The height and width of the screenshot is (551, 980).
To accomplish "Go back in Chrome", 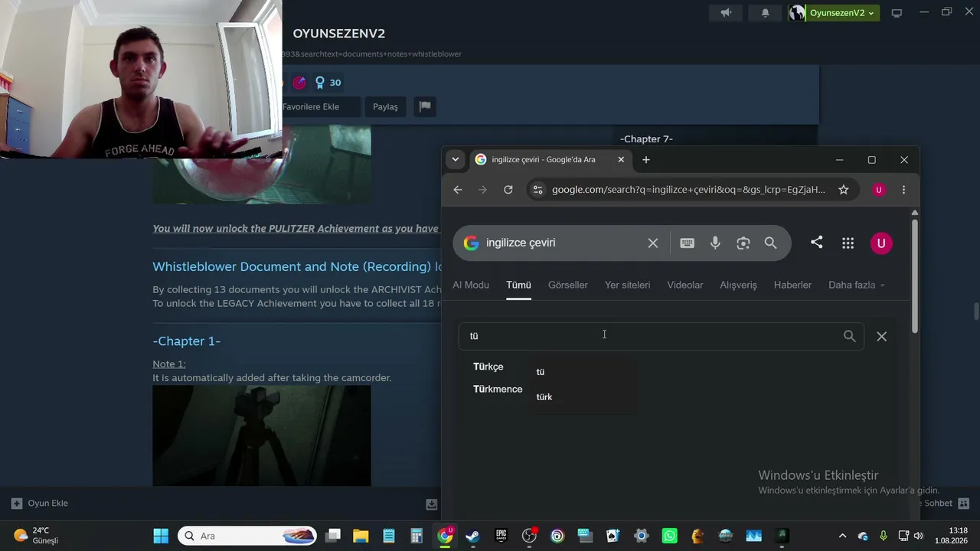I will pos(458,190).
